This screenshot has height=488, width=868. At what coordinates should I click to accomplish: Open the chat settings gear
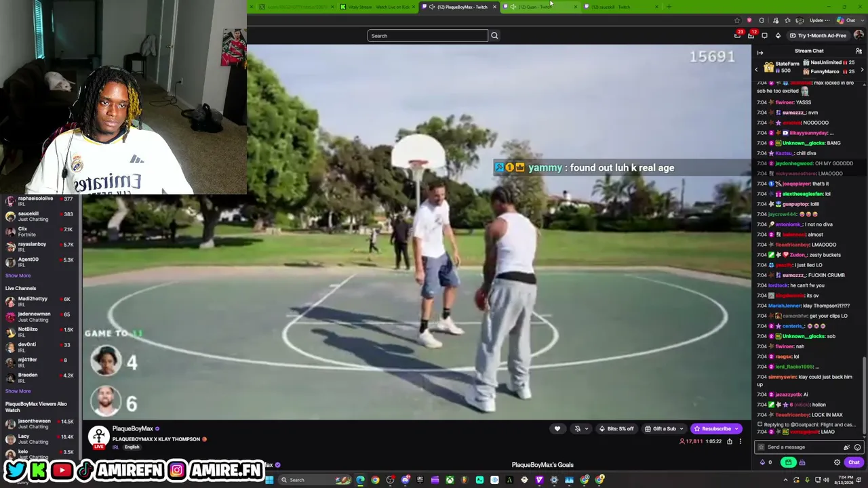pyautogui.click(x=837, y=462)
